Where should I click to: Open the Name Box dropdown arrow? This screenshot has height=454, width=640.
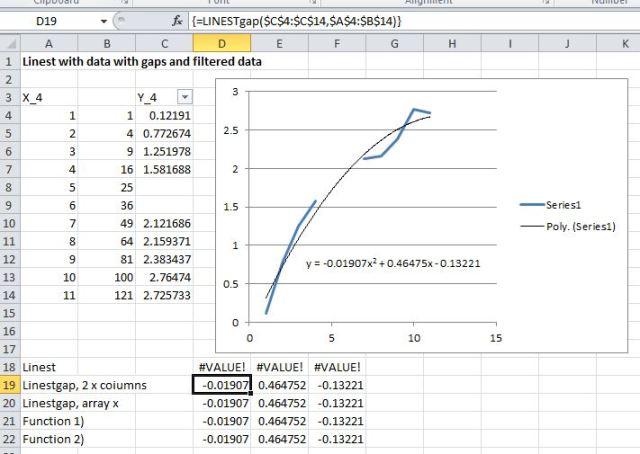tap(105, 20)
